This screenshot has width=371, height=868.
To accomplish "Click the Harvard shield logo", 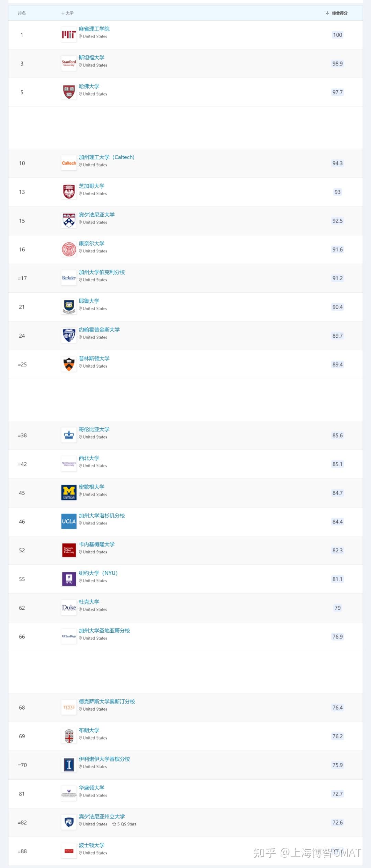I will click(x=69, y=92).
